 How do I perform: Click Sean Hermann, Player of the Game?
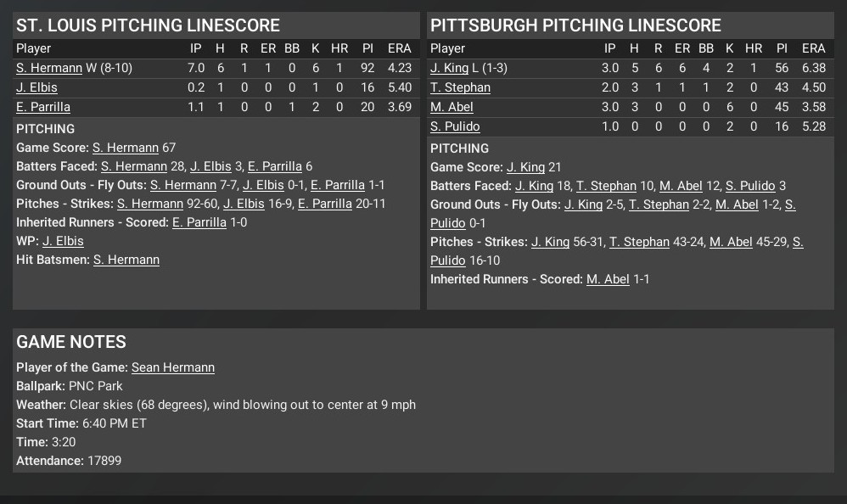pos(172,367)
